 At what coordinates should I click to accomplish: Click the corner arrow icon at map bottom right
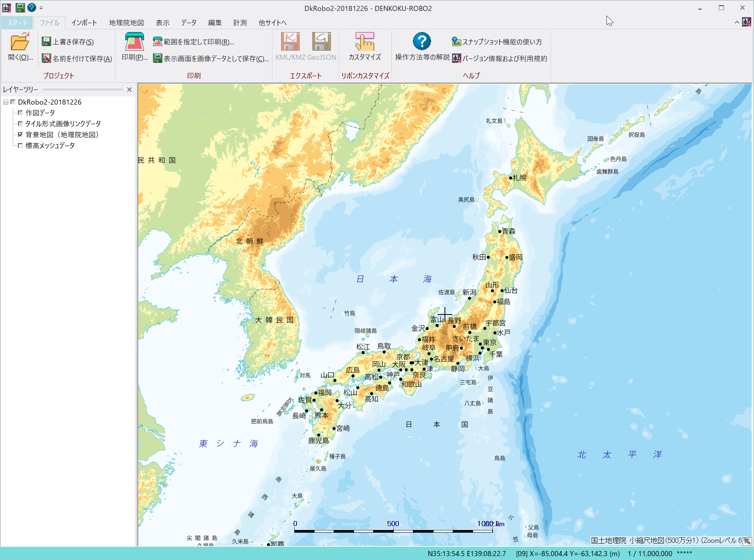(x=747, y=541)
